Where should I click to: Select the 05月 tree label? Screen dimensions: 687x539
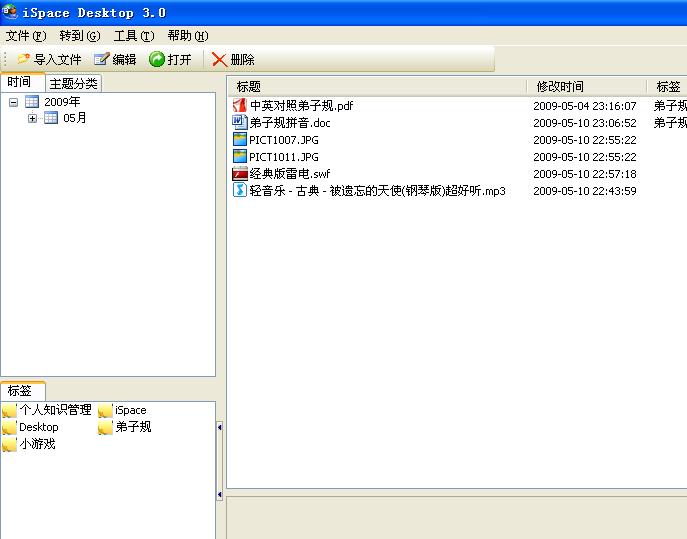pyautogui.click(x=74, y=118)
